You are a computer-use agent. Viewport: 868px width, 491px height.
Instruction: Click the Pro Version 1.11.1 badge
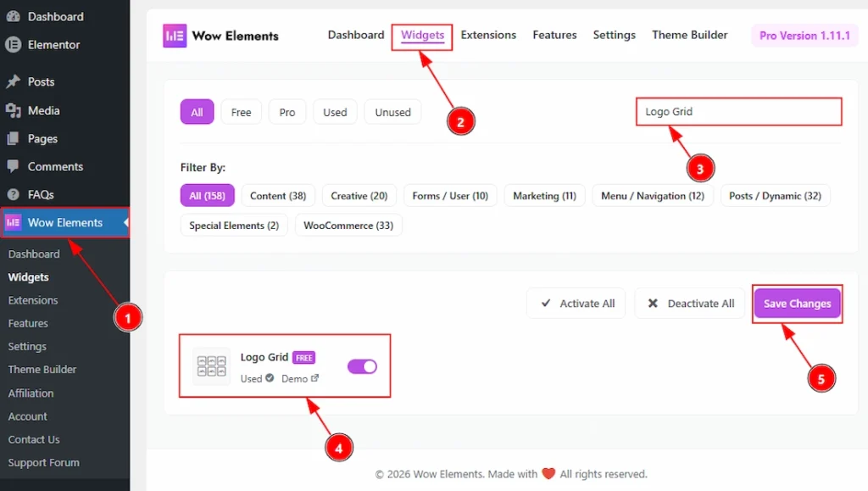click(805, 36)
